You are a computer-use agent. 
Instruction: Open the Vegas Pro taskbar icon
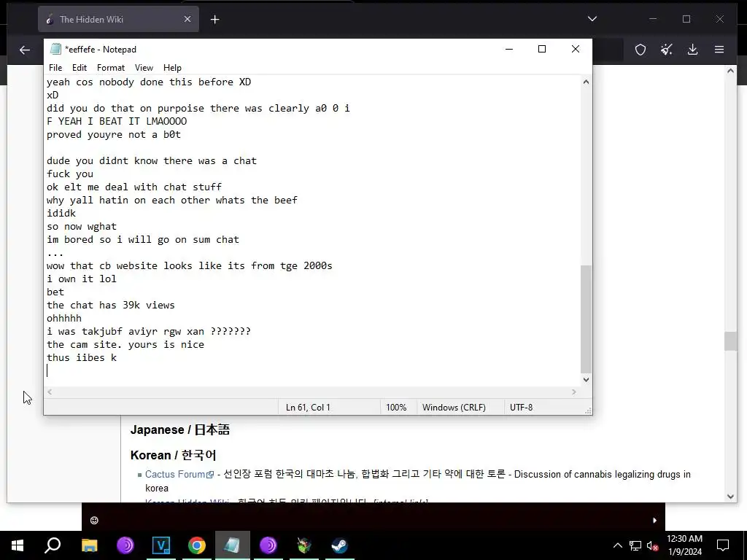pos(161,545)
